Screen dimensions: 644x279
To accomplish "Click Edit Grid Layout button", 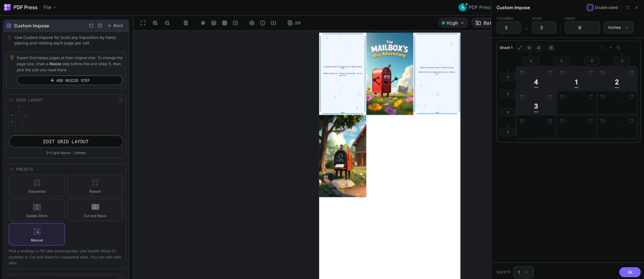I will tap(66, 142).
